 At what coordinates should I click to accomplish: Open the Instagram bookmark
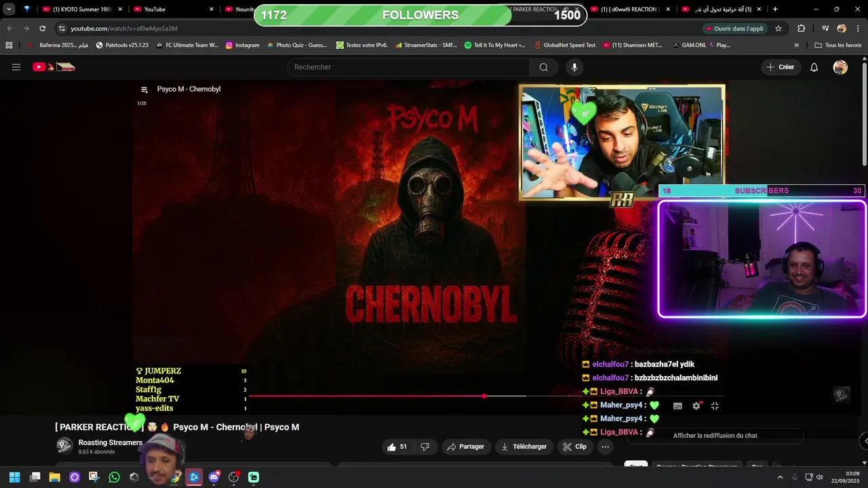243,45
